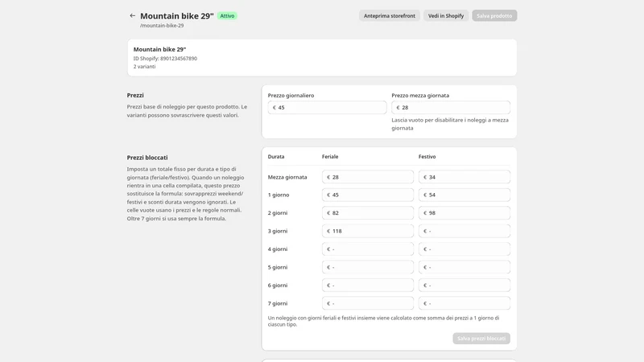
Task: Edit the 3 giorni Feriale price
Action: pyautogui.click(x=368, y=231)
